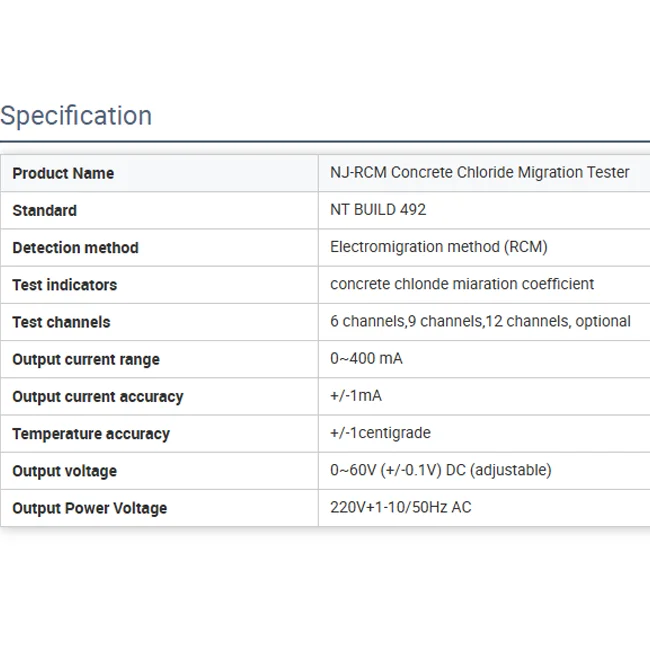This screenshot has height=650, width=650.
Task: Click the Output voltage label
Action: tap(64, 471)
